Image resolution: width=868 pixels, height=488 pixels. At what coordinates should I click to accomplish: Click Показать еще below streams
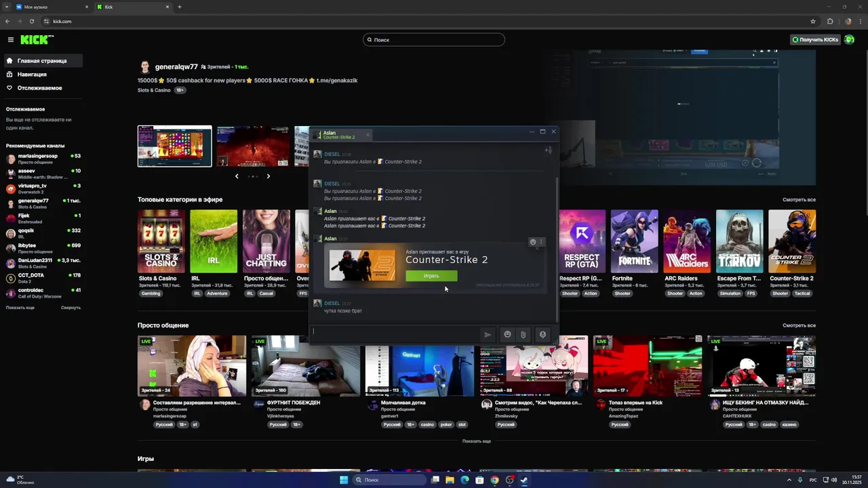point(477,441)
